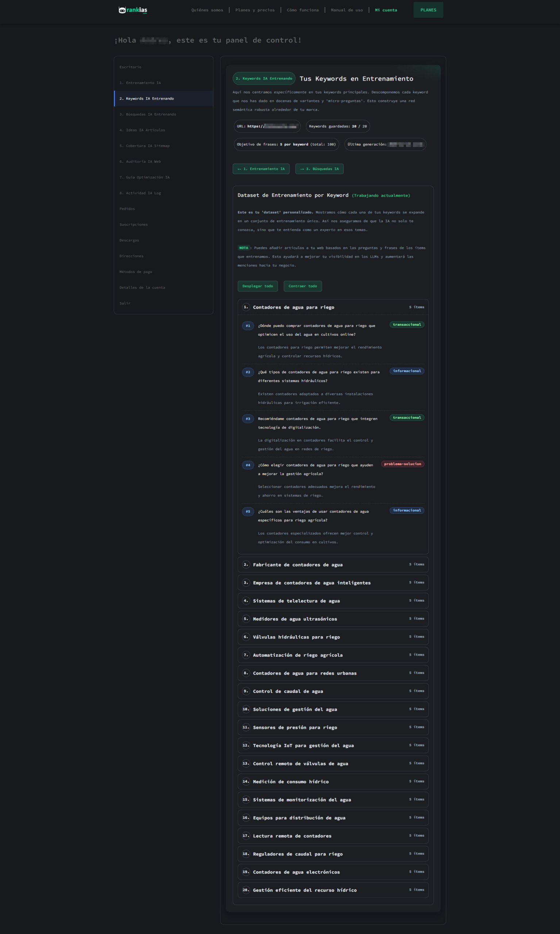This screenshot has width=560, height=934.
Task: Open Auditoría IA Web sidebar item
Action: [140, 162]
